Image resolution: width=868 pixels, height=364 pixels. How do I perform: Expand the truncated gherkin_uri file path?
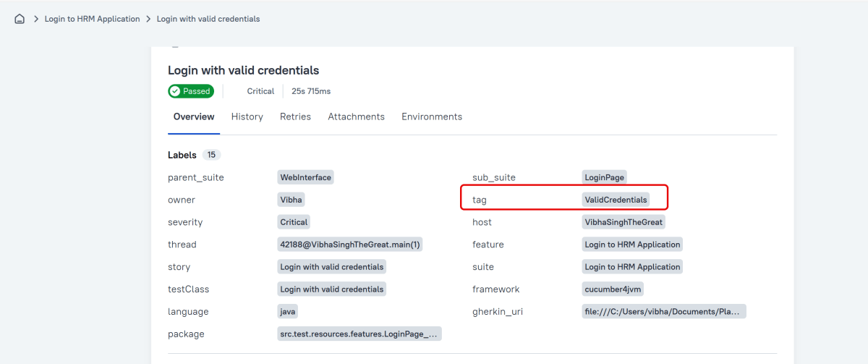pos(663,312)
